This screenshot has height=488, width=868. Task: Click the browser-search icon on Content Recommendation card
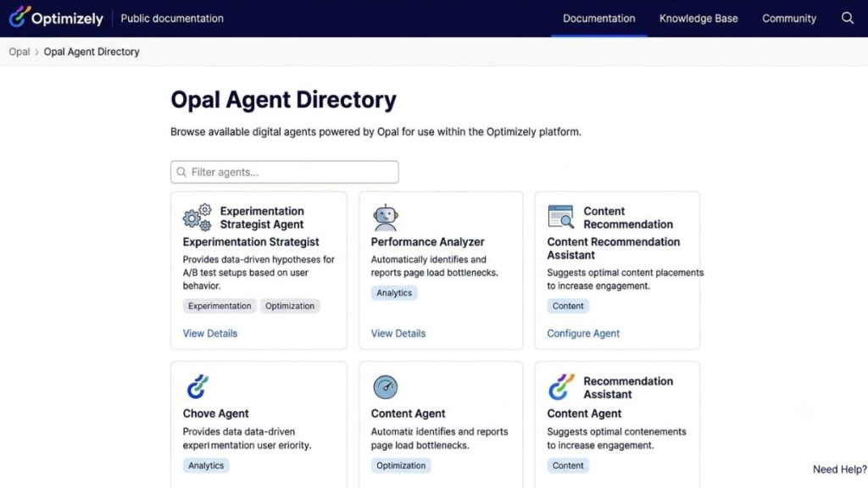pos(561,216)
